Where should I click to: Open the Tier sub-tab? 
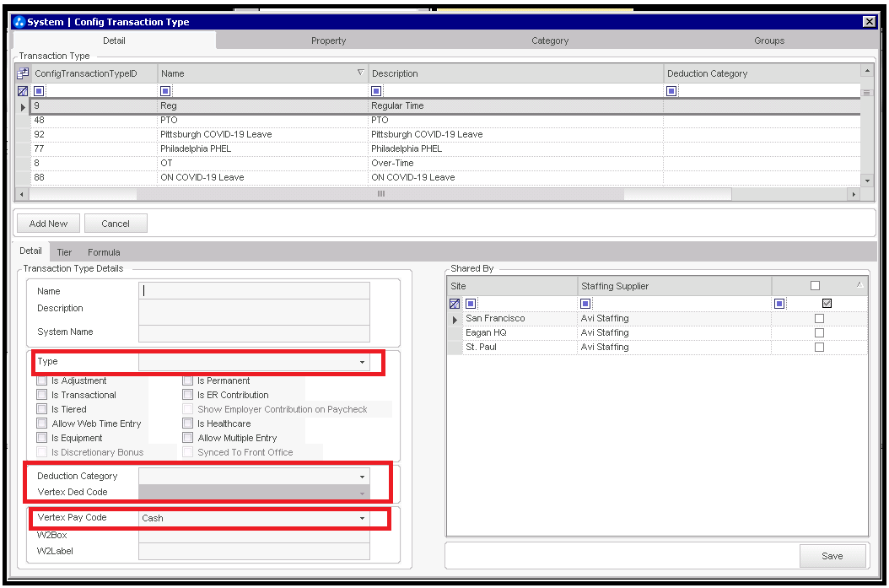(64, 252)
